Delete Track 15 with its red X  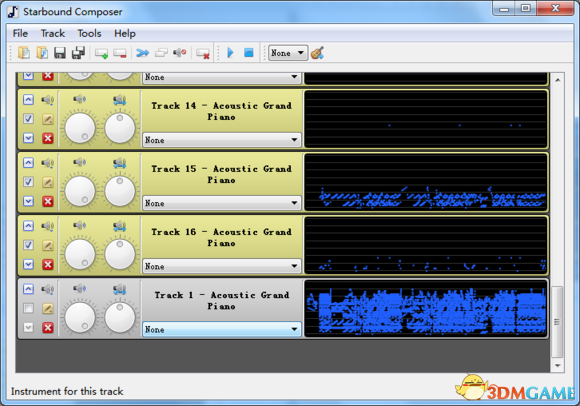click(48, 202)
